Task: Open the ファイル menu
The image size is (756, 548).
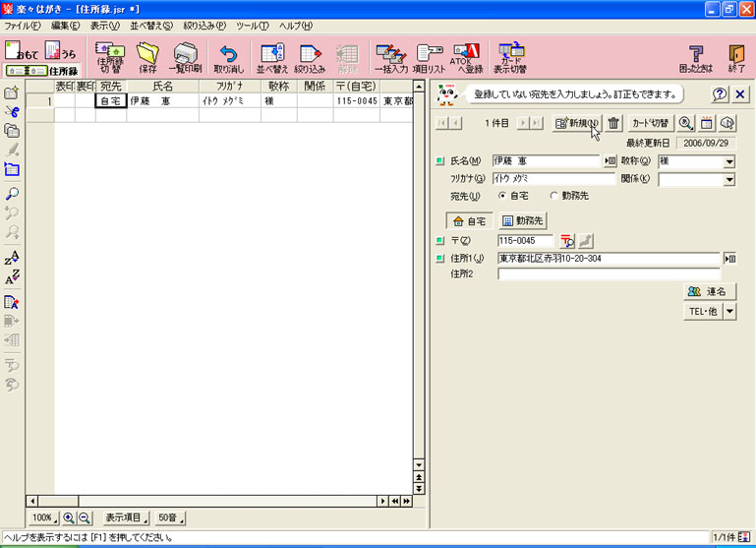Action: pyautogui.click(x=22, y=25)
